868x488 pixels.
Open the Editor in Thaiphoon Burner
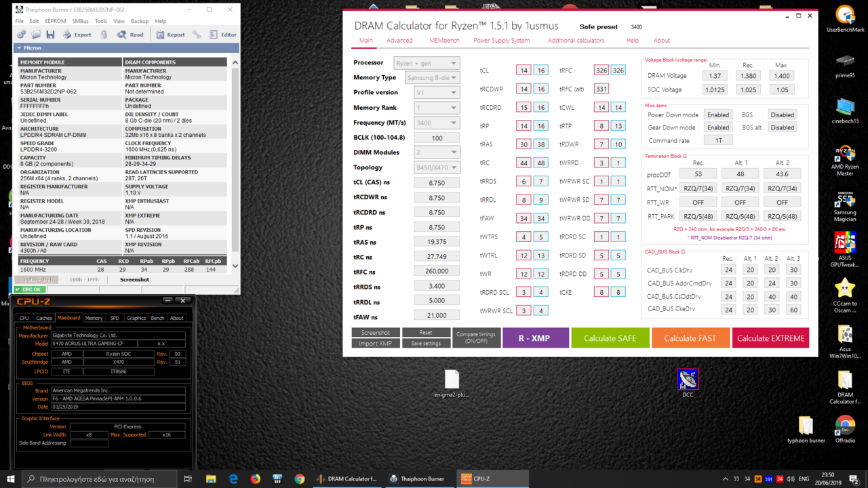(223, 35)
